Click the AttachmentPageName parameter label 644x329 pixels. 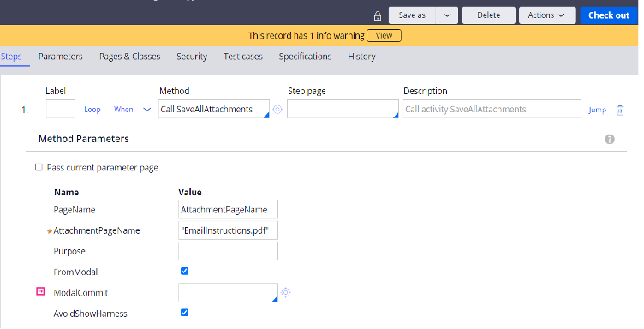click(x=97, y=230)
